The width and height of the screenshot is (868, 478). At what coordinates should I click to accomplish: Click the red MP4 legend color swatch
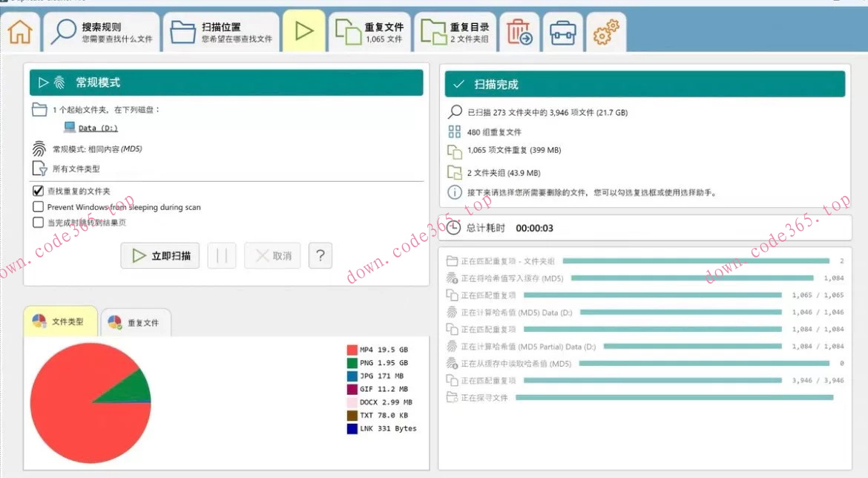352,350
